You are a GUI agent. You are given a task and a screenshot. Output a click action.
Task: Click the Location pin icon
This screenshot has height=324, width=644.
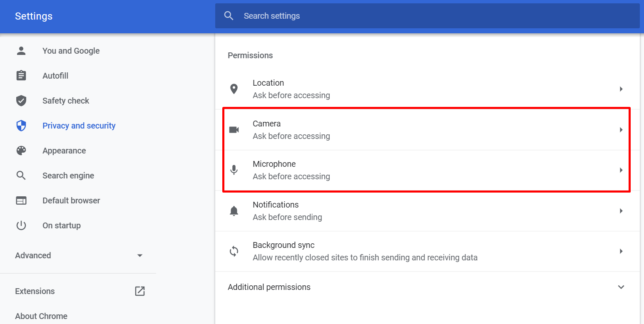pyautogui.click(x=234, y=89)
